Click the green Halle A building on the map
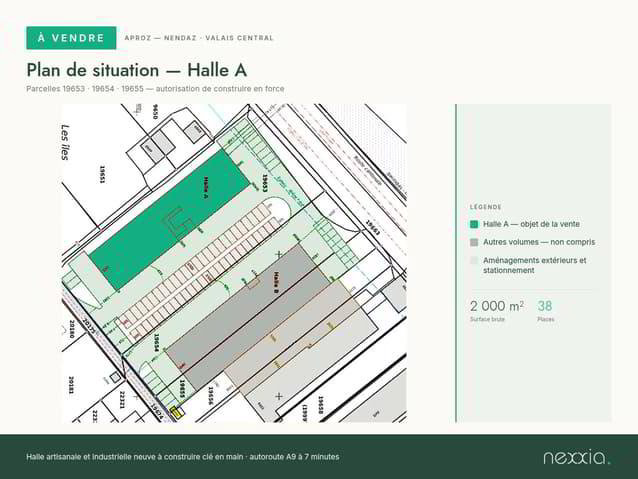The width and height of the screenshot is (638, 479). coord(169,220)
